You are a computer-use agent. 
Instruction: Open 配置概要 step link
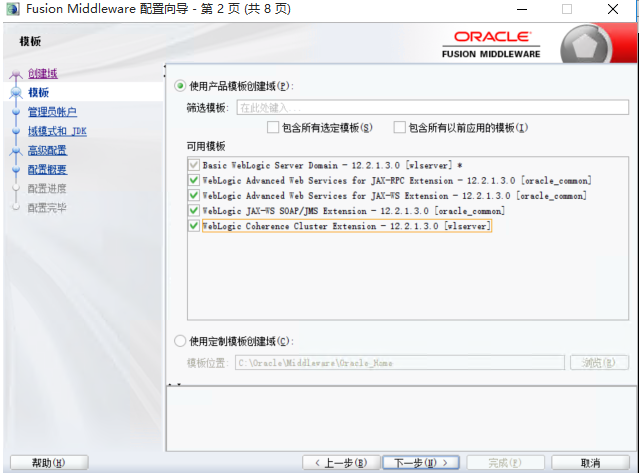pyautogui.click(x=47, y=169)
